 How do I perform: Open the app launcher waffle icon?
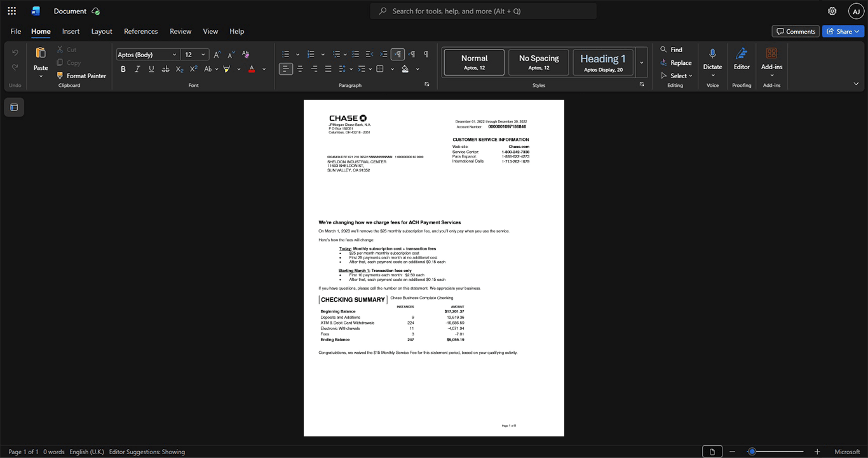coord(11,11)
